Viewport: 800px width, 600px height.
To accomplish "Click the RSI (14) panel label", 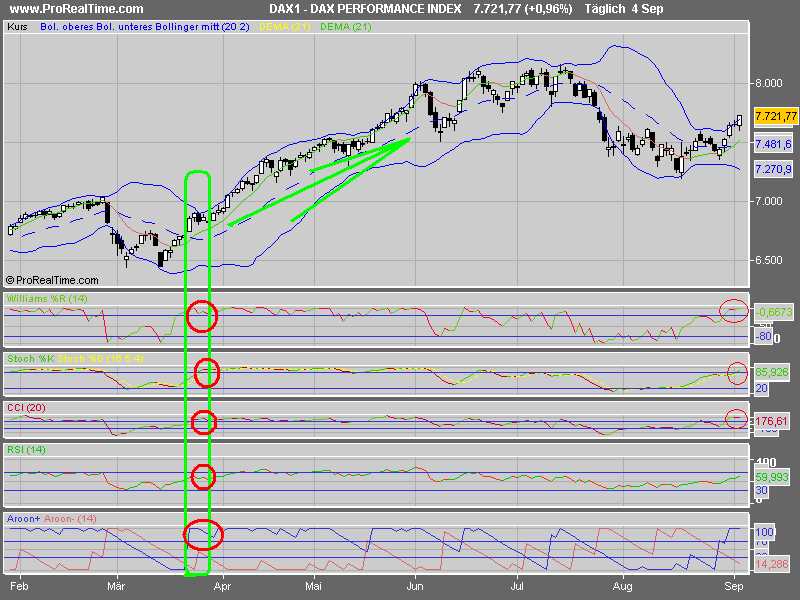I will [x=26, y=449].
